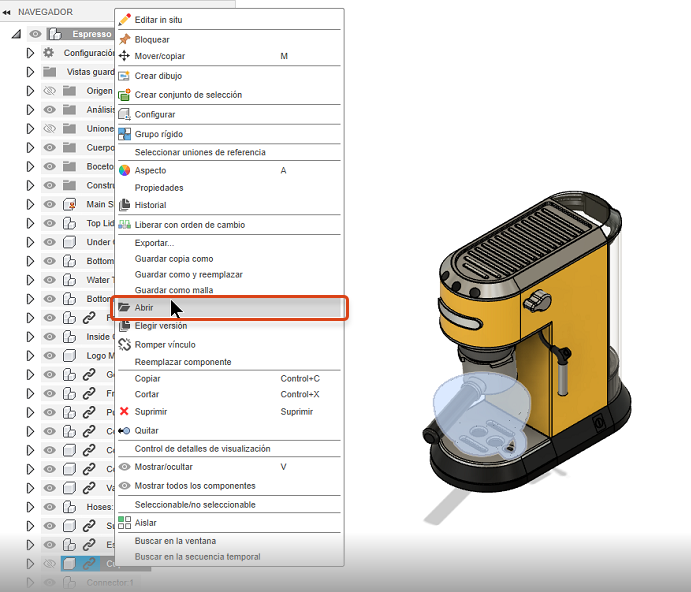This screenshot has height=592, width=691.
Task: Click the Under body icon in tree
Action: coord(69,242)
